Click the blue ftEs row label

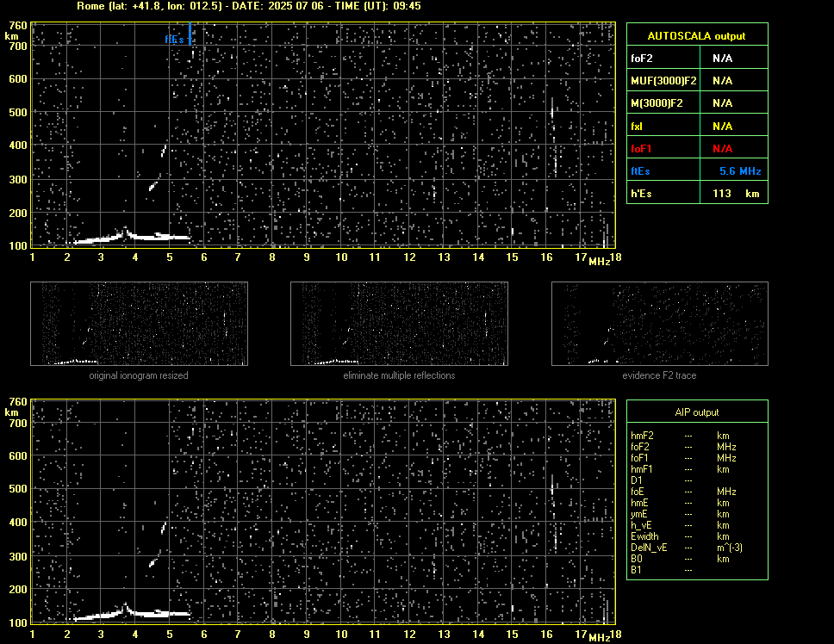[x=640, y=171]
